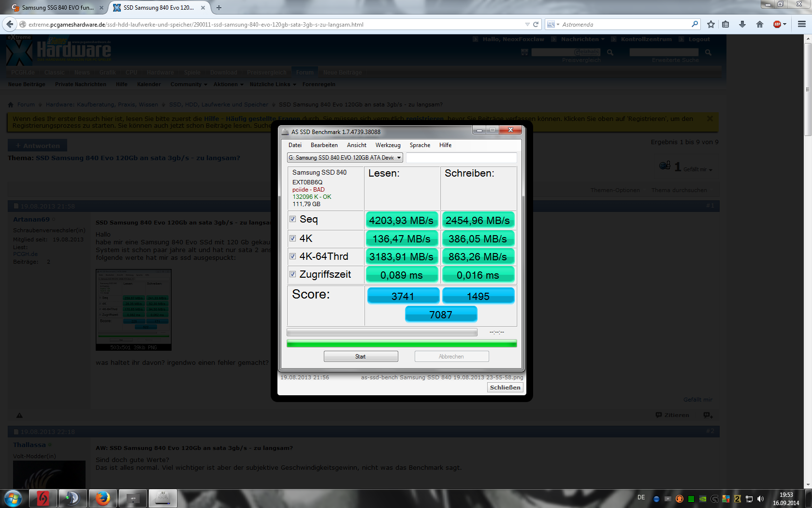Screen dimensions: 812x508
Task: Click the Preisvergleich search magnifier icon
Action: click(x=610, y=52)
